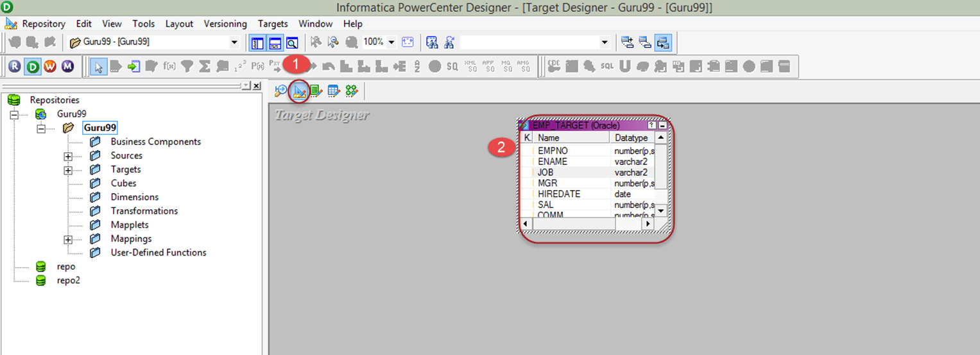Launch Repository Manager via the R icon

(15, 66)
